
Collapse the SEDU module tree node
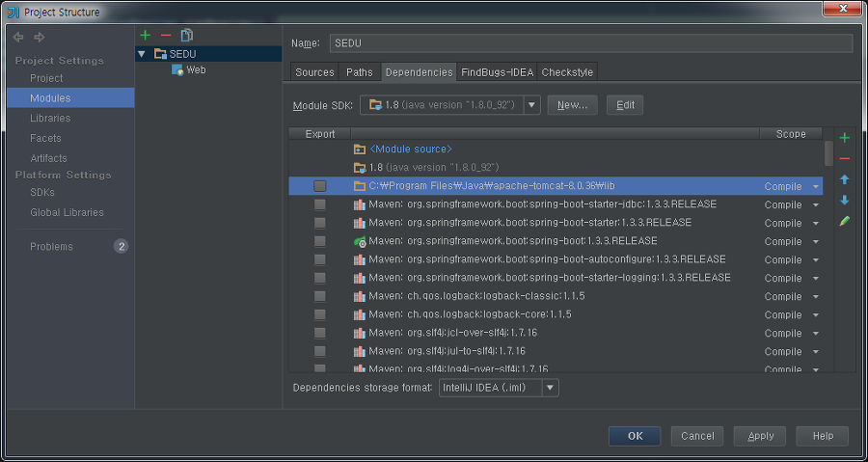pos(142,54)
